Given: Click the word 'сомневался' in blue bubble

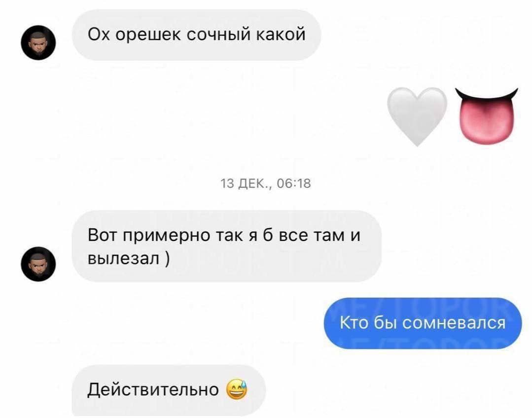Looking at the screenshot, I should [454, 323].
